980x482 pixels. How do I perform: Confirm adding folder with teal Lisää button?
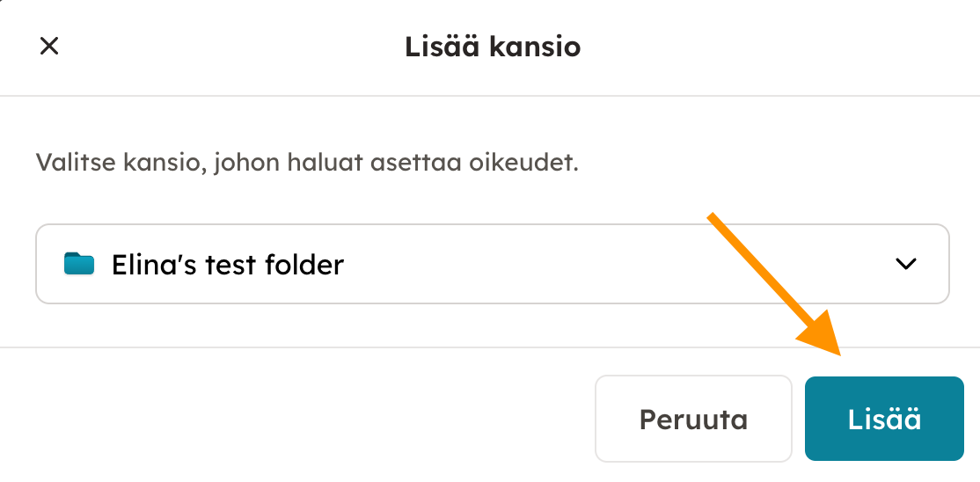tap(884, 419)
